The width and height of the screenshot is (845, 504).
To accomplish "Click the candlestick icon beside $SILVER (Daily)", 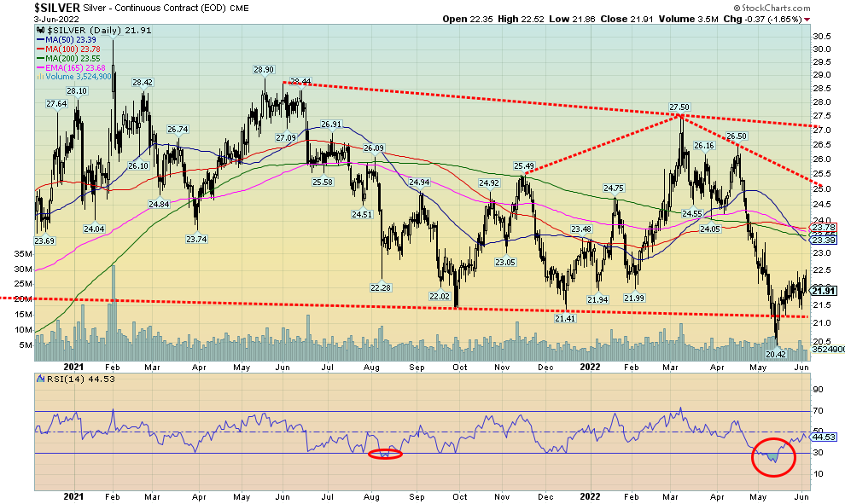I will click(x=39, y=29).
